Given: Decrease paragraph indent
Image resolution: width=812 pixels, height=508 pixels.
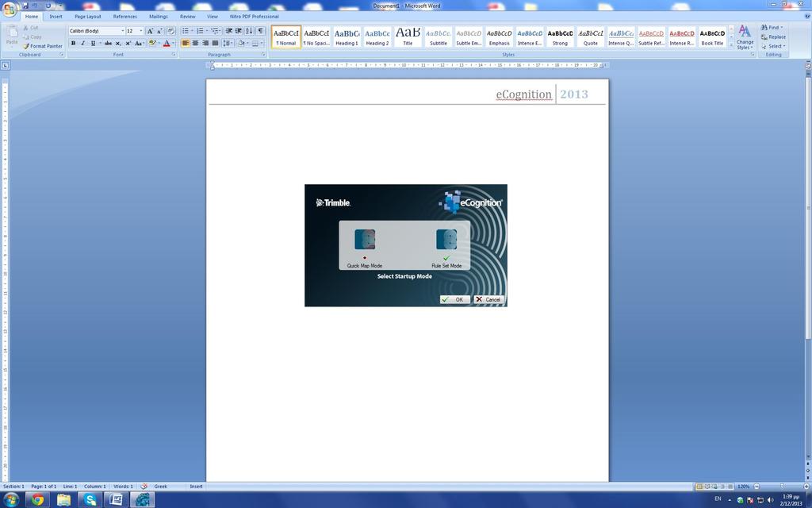Looking at the screenshot, I should pyautogui.click(x=228, y=31).
